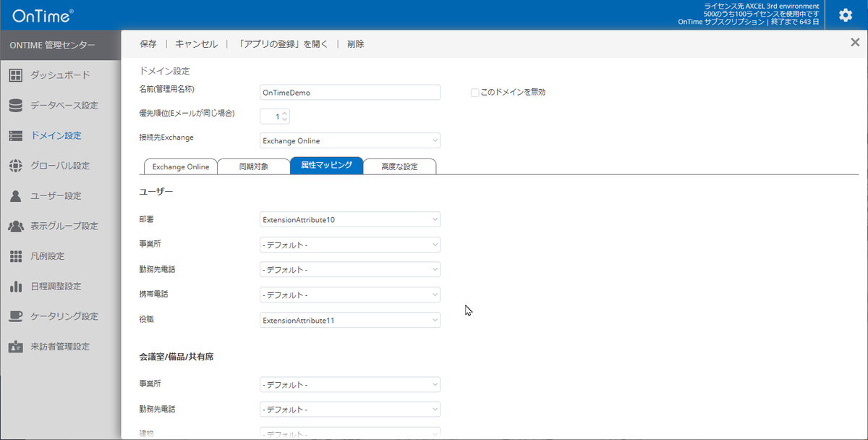Close the domain settings panel
The height and width of the screenshot is (440, 868).
[x=855, y=43]
